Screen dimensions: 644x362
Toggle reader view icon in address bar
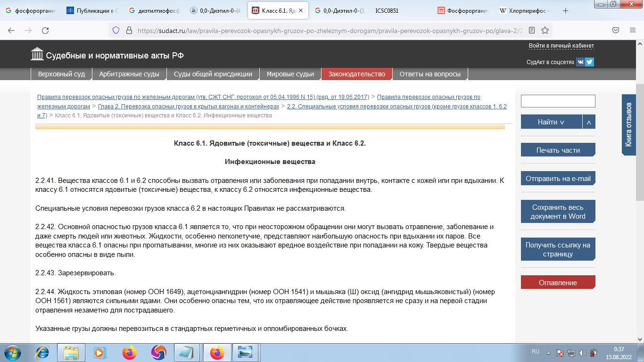coord(532,31)
